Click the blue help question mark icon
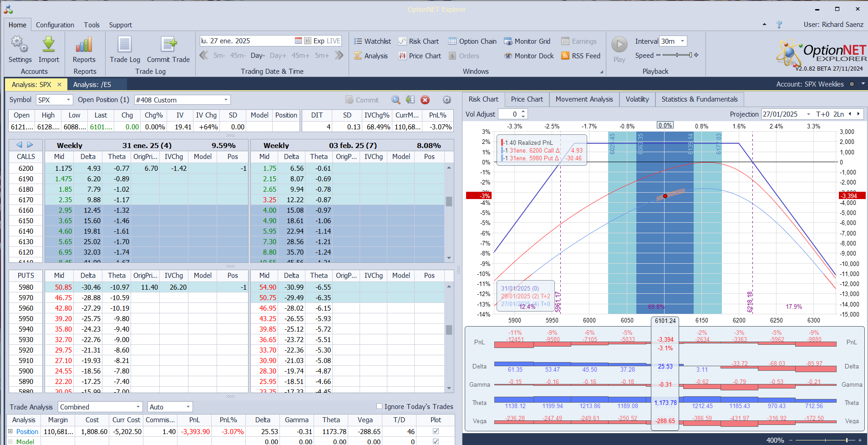The image size is (868, 445). [x=779, y=25]
